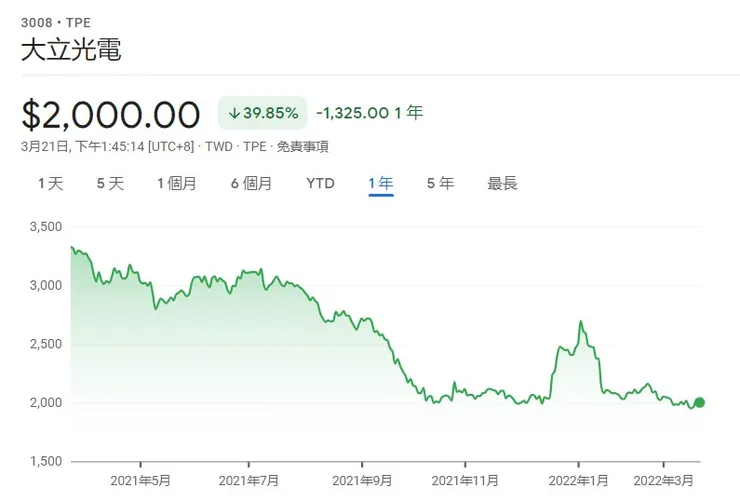Click the 2021年7月 axis label
The width and height of the screenshot is (740, 504).
pos(249,481)
